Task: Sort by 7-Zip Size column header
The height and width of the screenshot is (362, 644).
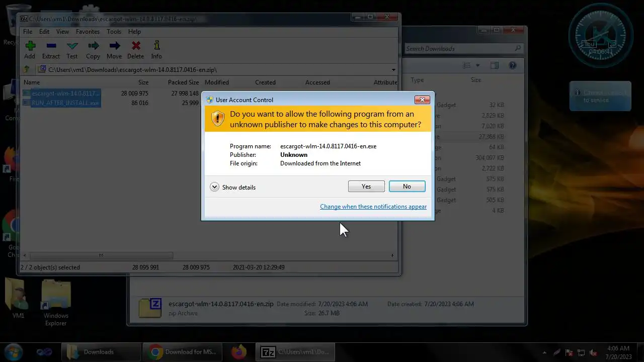Action: 143,82
